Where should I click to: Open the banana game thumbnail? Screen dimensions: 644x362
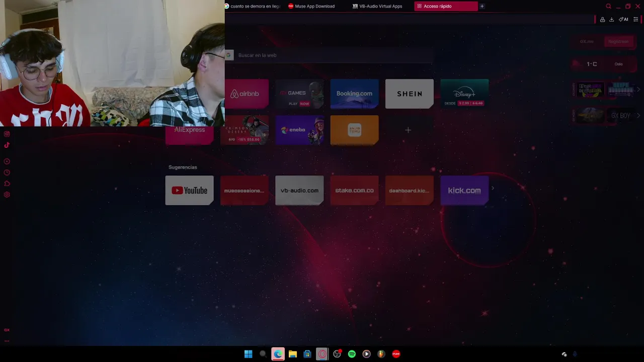(x=590, y=90)
